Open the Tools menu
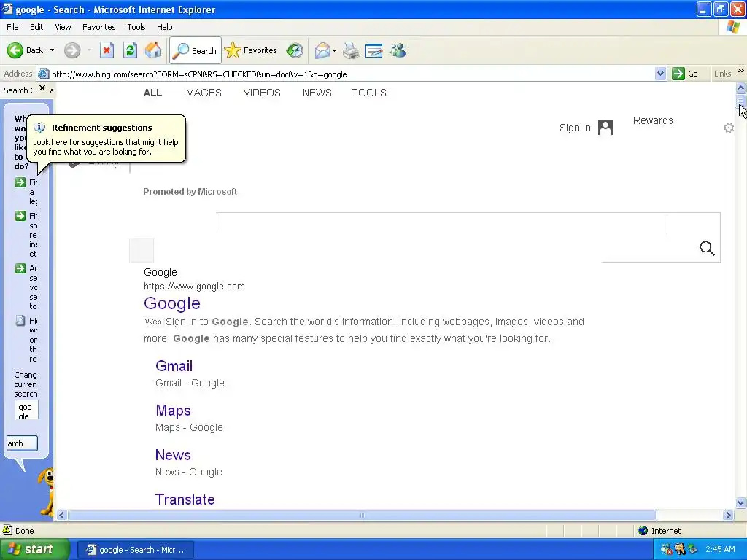Screen dimensions: 747x560 [x=136, y=27]
